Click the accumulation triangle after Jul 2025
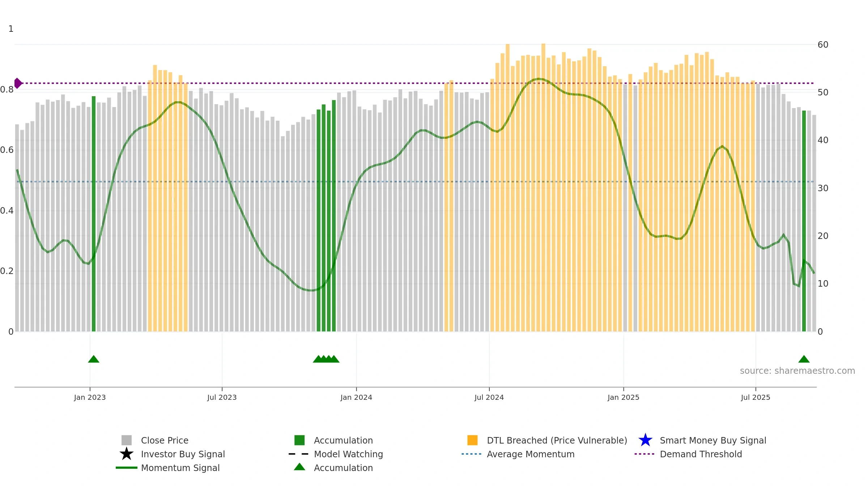Screen dimensions: 868x488 pos(804,359)
